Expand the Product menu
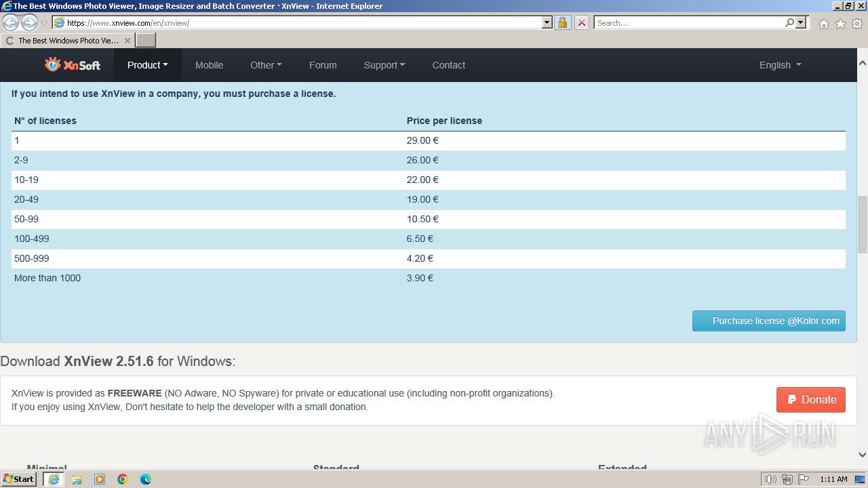Image resolution: width=868 pixels, height=488 pixels. tap(147, 65)
